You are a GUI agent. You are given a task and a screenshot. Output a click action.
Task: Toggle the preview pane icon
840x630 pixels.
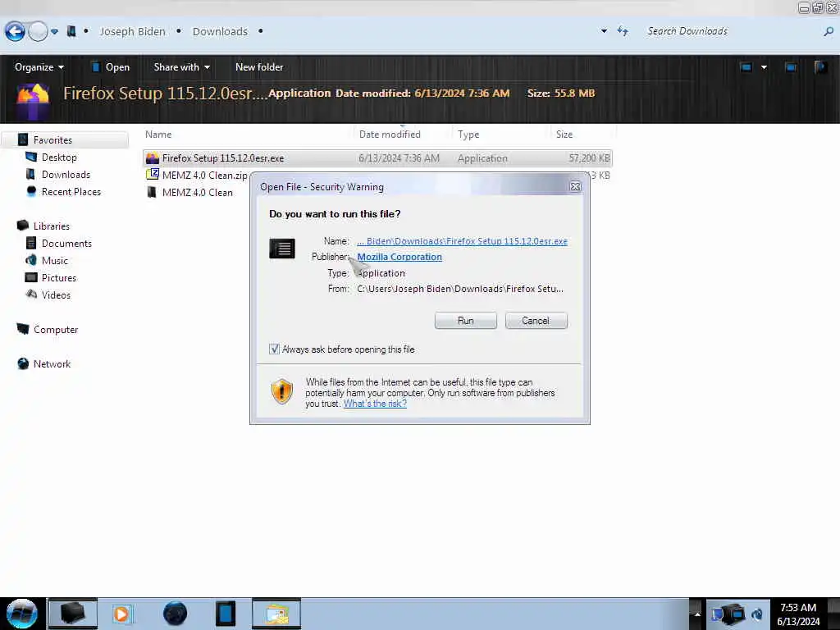pos(790,67)
